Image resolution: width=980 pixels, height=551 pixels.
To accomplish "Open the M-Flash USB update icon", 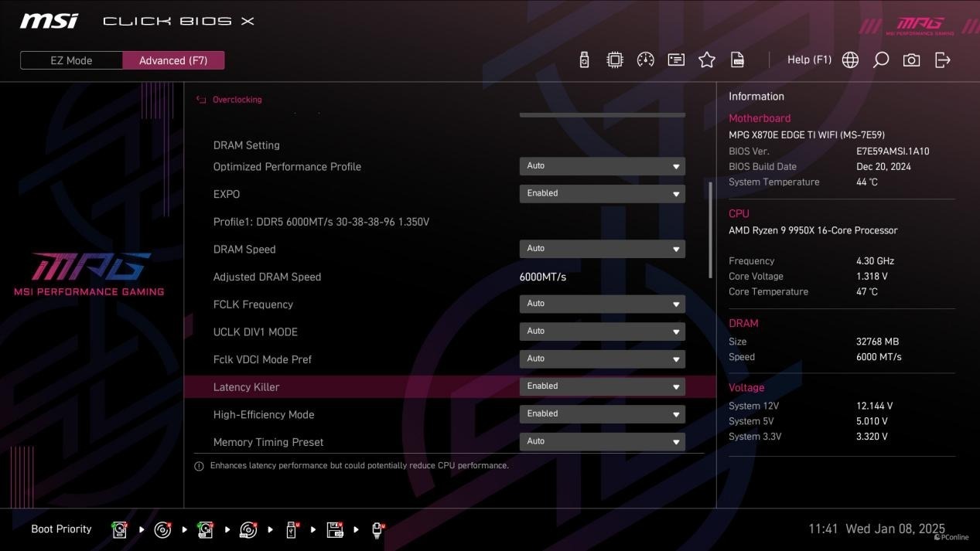I will (x=584, y=60).
